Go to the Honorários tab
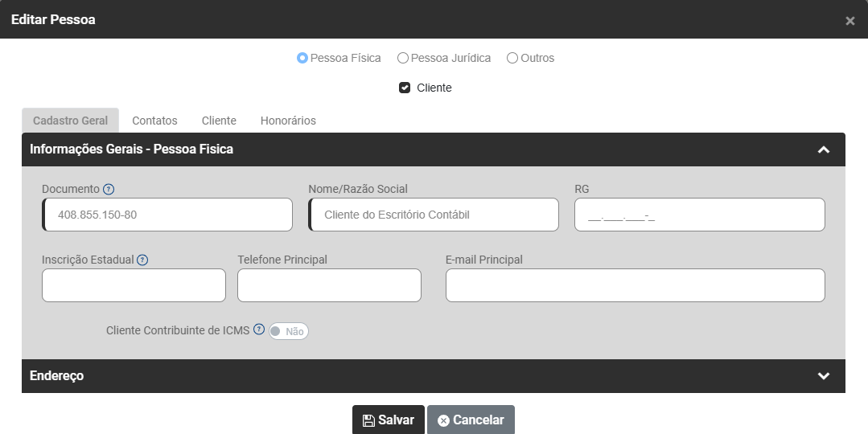 pos(288,121)
